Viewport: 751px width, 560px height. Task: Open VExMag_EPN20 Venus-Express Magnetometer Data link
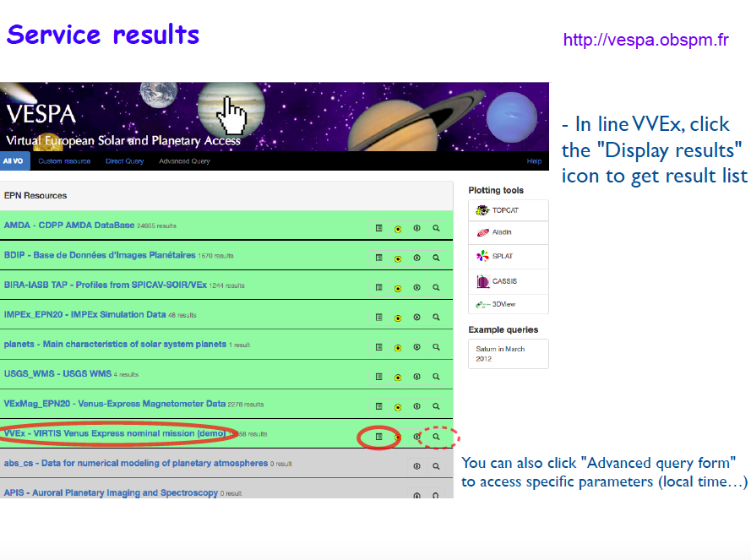coord(115,404)
